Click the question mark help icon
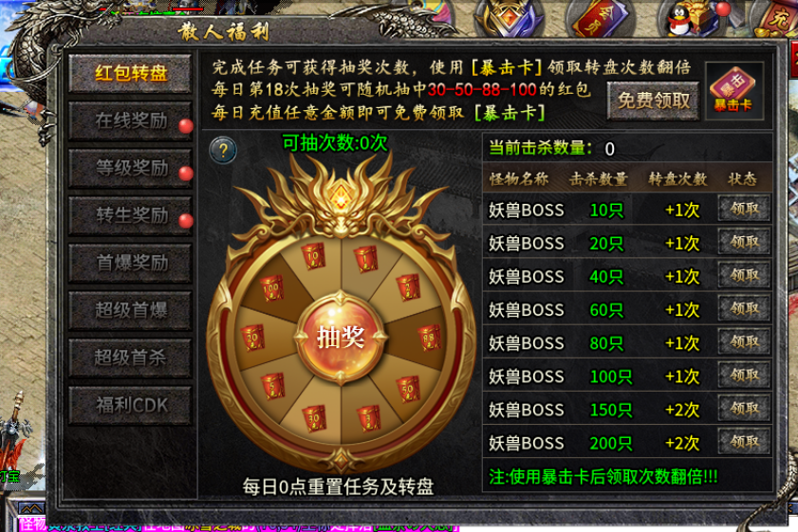This screenshot has width=798, height=532. [x=223, y=150]
